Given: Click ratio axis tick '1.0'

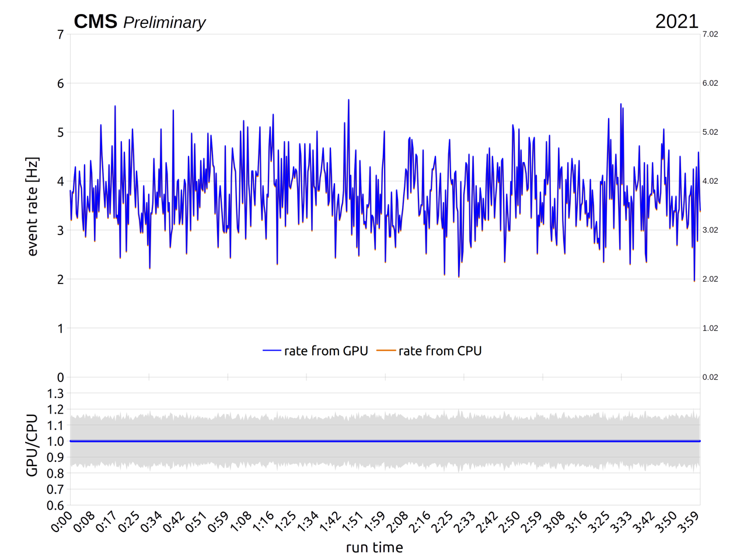Looking at the screenshot, I should (x=55, y=441).
